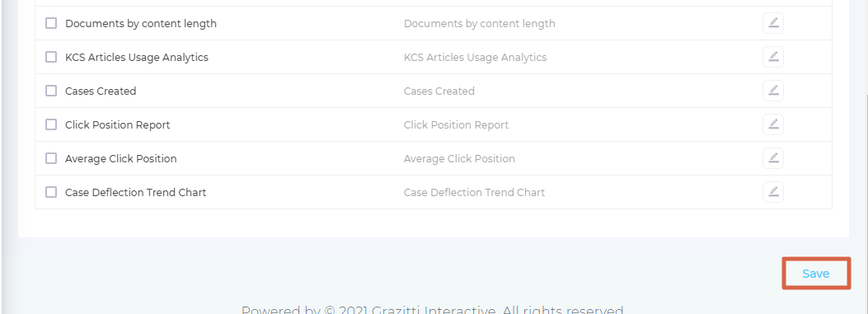868x314 pixels.
Task: Open edit pencil for KCS Articles Usage Analytics
Action: [x=772, y=57]
